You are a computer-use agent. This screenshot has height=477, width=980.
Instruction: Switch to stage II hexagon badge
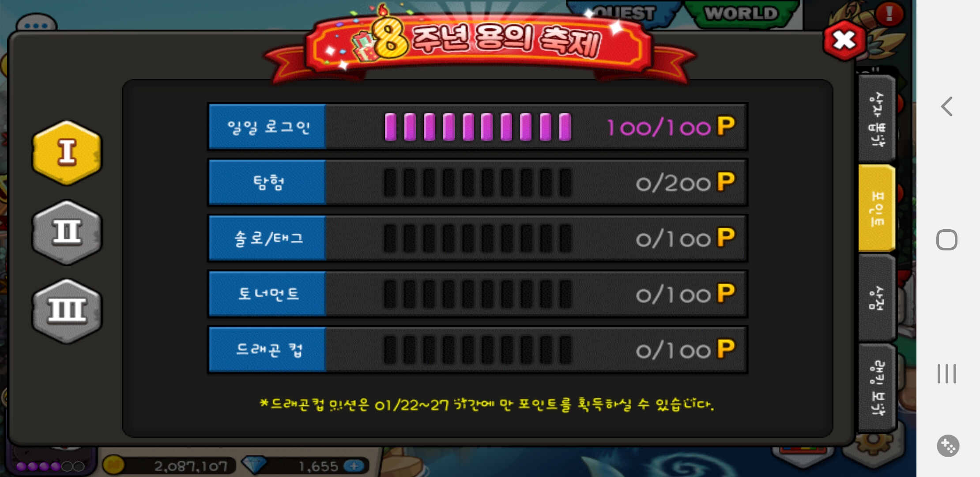[x=67, y=232]
